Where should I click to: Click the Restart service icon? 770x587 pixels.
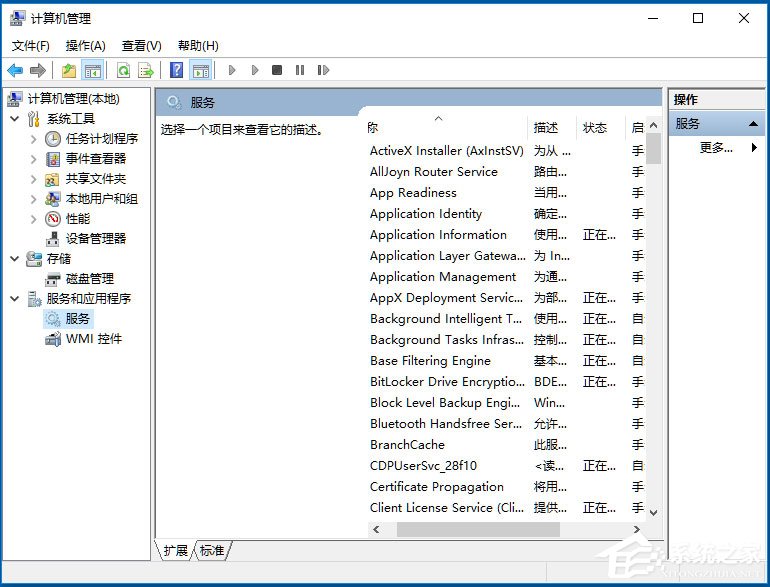point(323,70)
